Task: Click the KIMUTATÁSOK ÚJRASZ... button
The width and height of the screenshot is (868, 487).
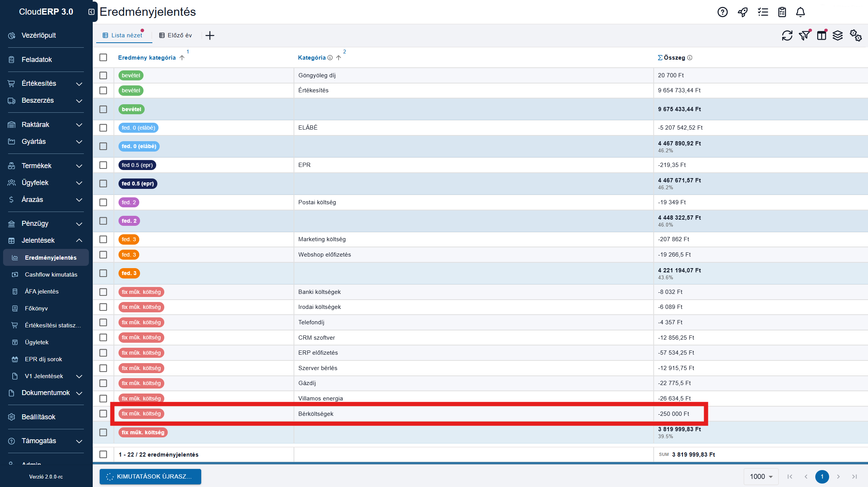Action: pyautogui.click(x=150, y=477)
